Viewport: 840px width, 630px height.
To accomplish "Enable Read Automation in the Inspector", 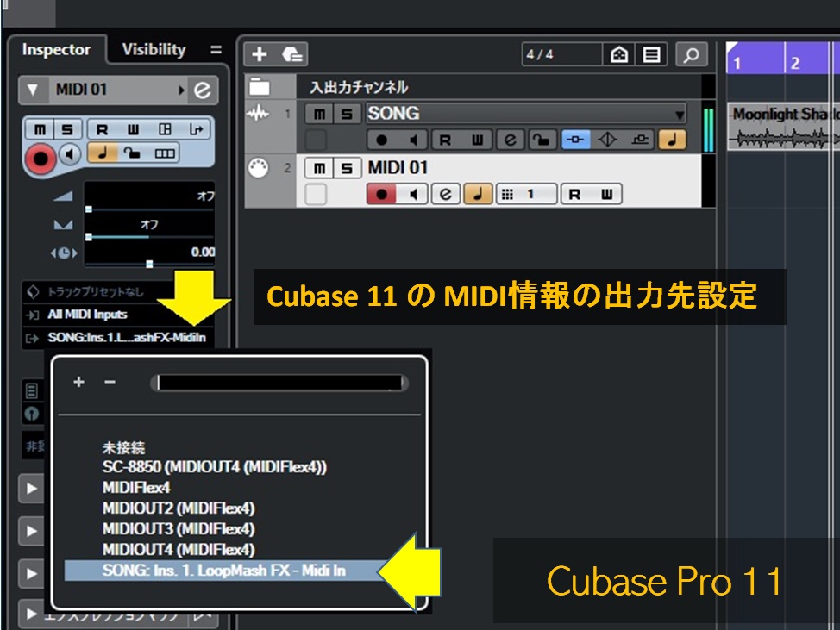I will (102, 129).
